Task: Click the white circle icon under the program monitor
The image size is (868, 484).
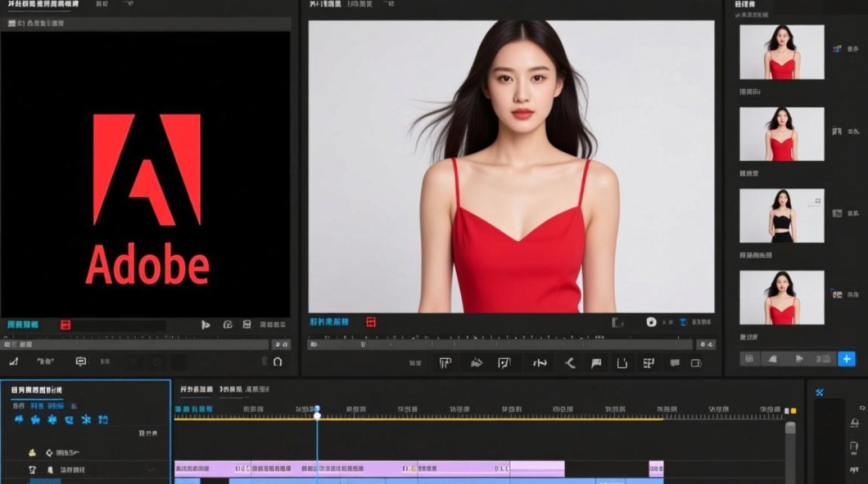Action: [x=651, y=321]
